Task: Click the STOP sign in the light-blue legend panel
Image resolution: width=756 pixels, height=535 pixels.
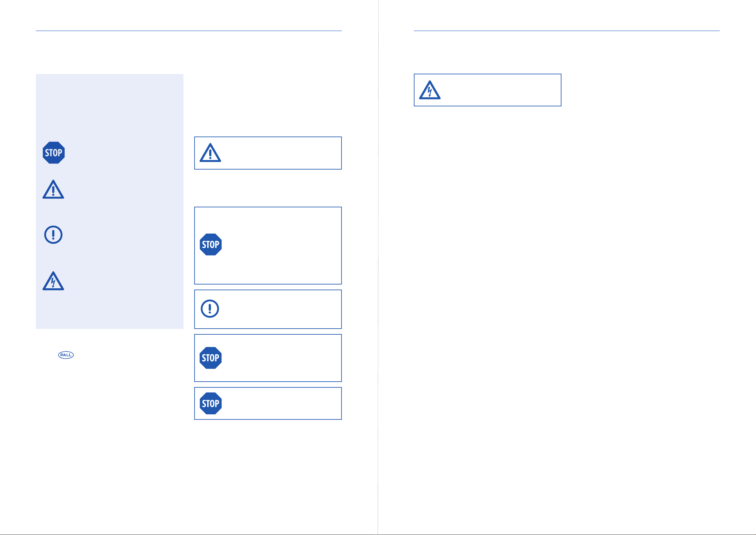Action: (x=54, y=153)
